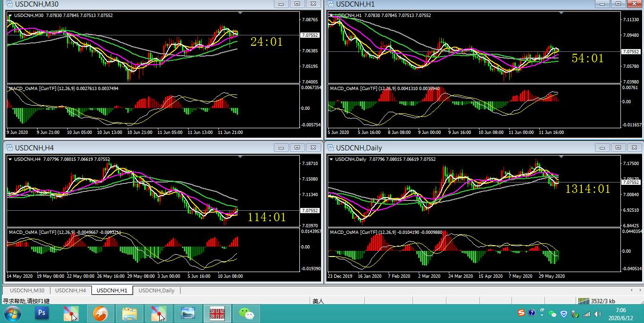Click the chart shift marker in M30 chart
Image resolution: width=644 pixels, height=323 pixels.
tap(239, 13)
